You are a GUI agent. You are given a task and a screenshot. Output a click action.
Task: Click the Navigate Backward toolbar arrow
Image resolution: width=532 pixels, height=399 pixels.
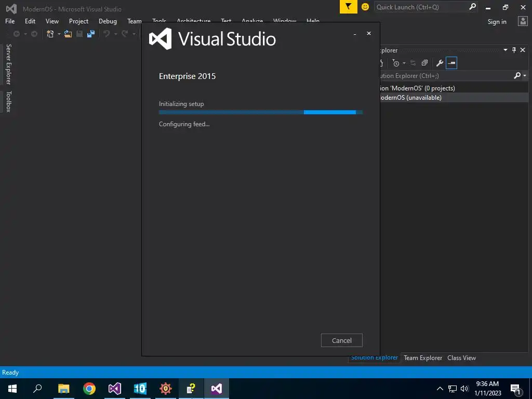(x=16, y=34)
